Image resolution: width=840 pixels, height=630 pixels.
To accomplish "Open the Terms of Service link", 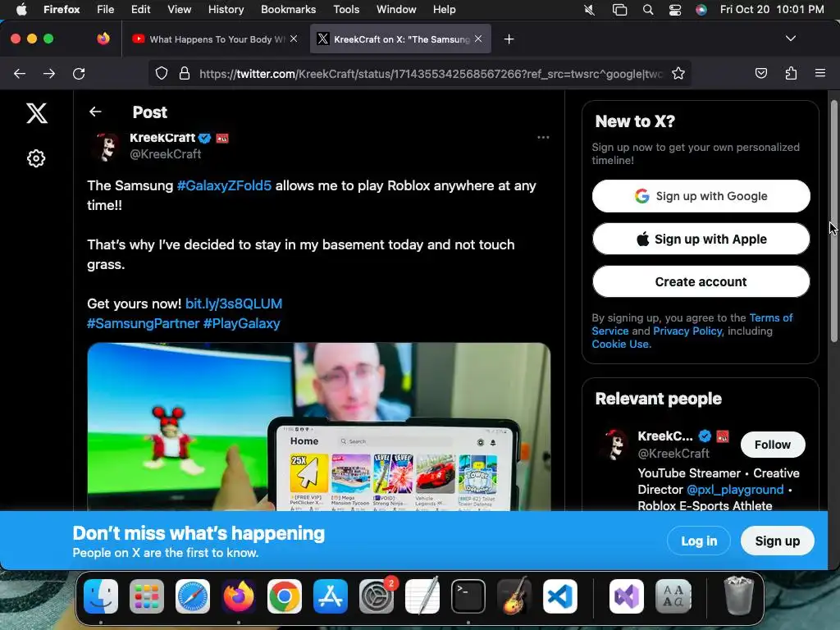I will 771,318.
